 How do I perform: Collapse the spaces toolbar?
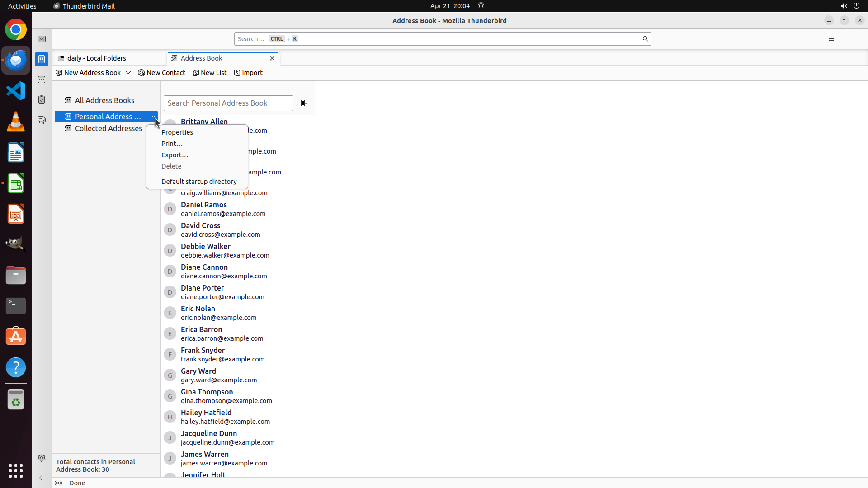pyautogui.click(x=42, y=478)
